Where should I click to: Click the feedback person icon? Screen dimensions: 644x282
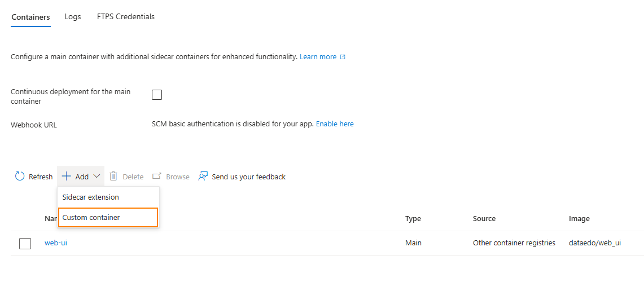[x=203, y=177]
